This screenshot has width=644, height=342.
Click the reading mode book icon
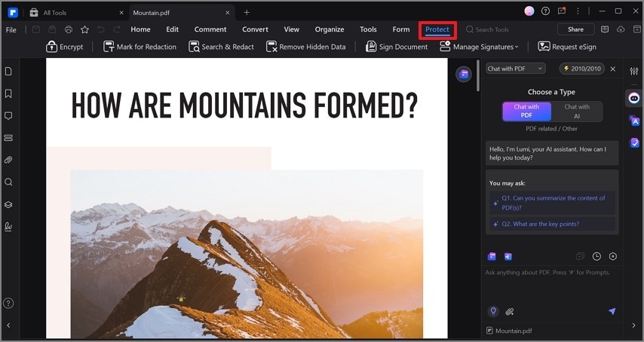pyautogui.click(x=605, y=29)
